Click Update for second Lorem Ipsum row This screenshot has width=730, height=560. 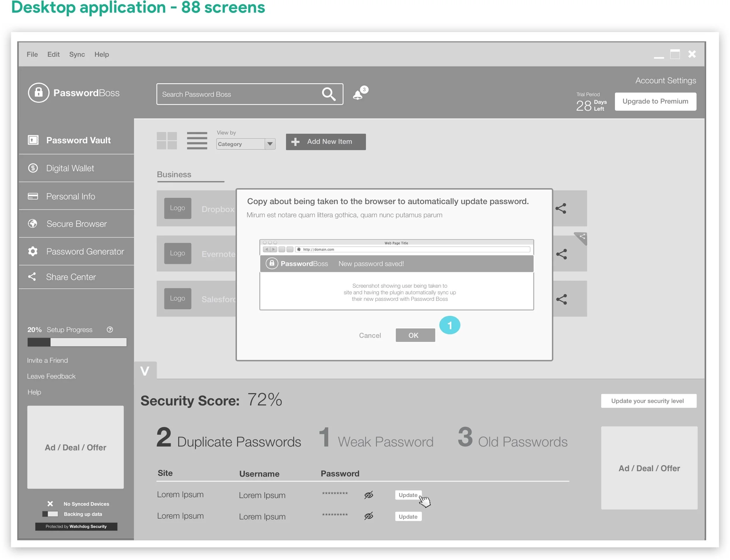click(x=408, y=517)
